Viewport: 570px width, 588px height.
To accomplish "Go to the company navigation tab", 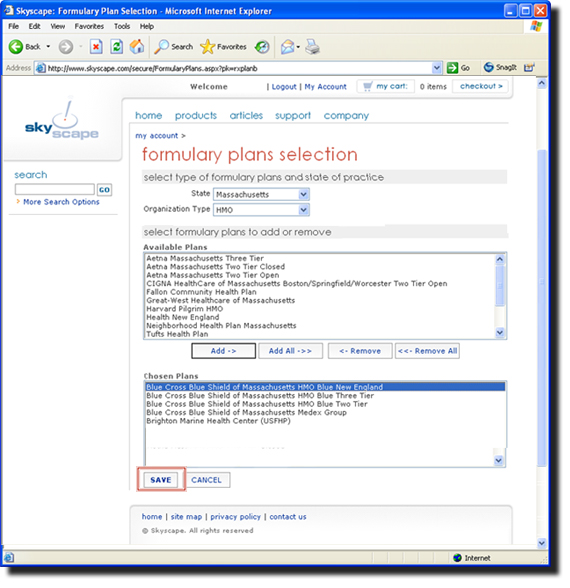I will coord(346,116).
